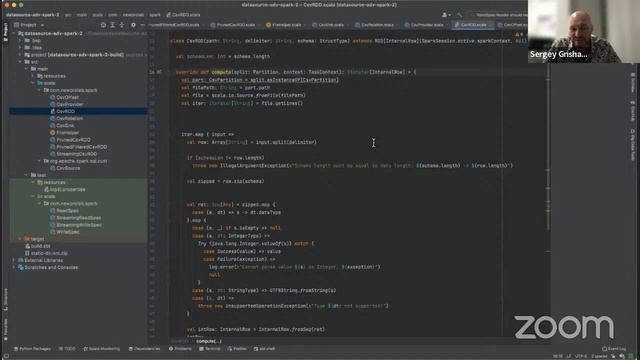Switch to CsvRelation.scala editor tab

(x=375, y=25)
